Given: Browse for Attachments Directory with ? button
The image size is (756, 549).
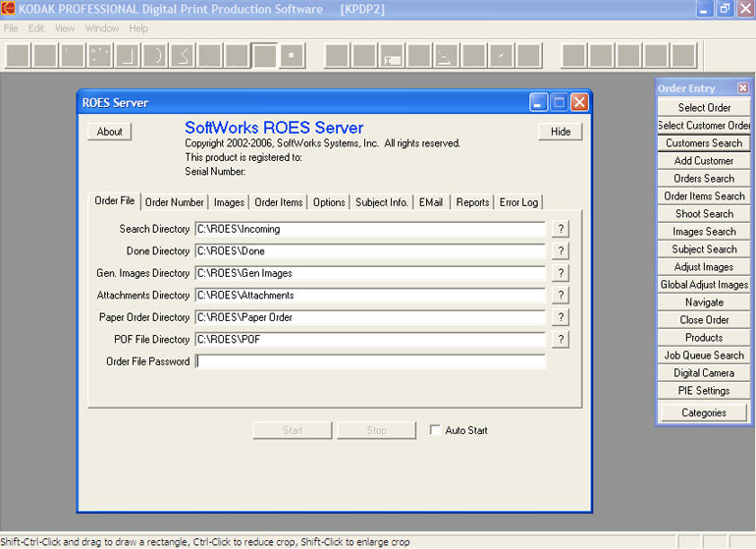Looking at the screenshot, I should click(561, 296).
